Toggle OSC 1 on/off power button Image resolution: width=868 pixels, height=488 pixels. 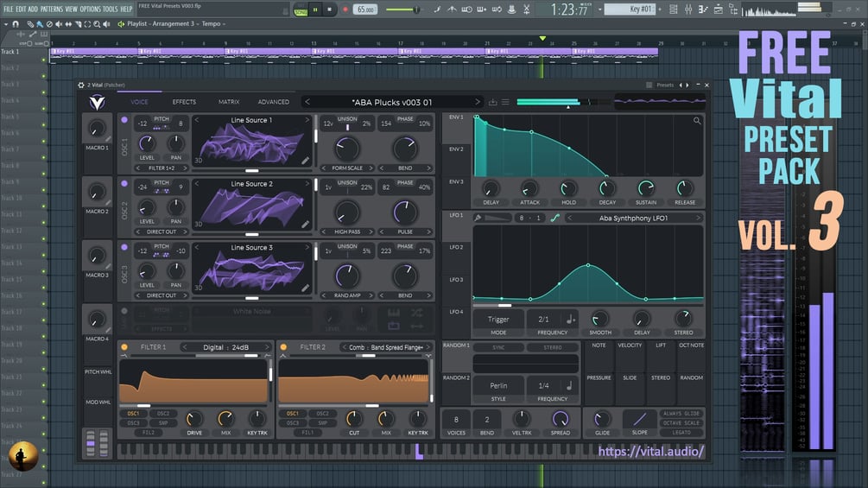pyautogui.click(x=124, y=120)
